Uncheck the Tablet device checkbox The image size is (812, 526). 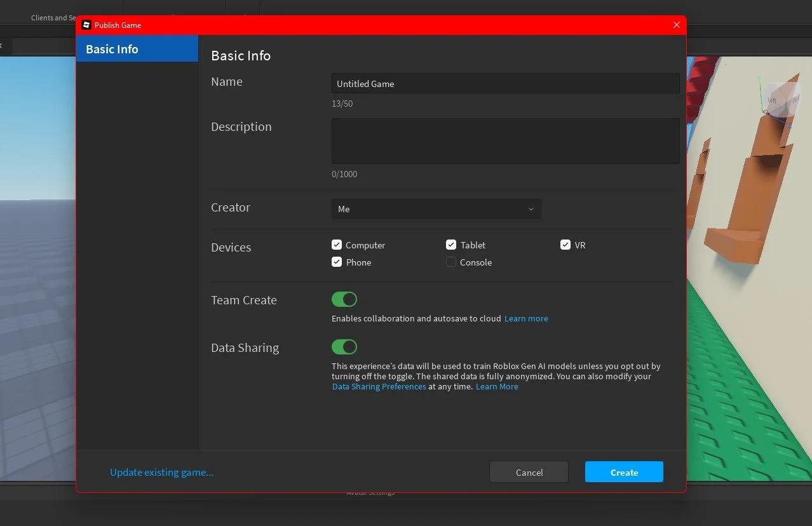click(451, 245)
